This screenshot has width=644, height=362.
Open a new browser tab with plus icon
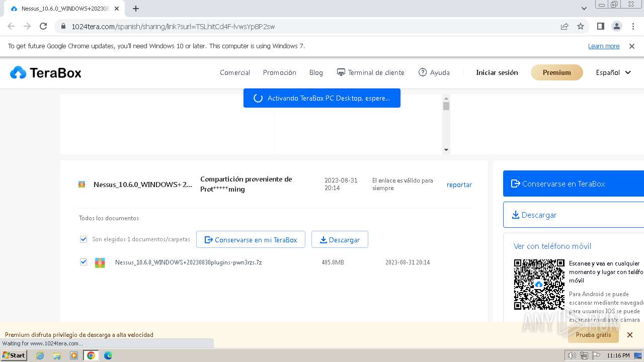[x=136, y=9]
